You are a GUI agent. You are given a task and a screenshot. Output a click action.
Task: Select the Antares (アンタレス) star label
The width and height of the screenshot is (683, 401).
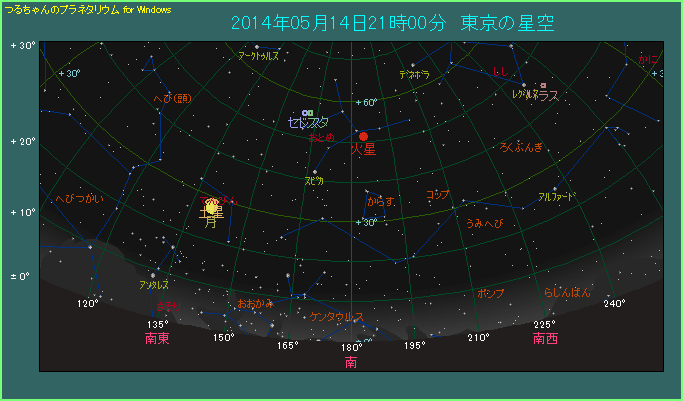(154, 285)
